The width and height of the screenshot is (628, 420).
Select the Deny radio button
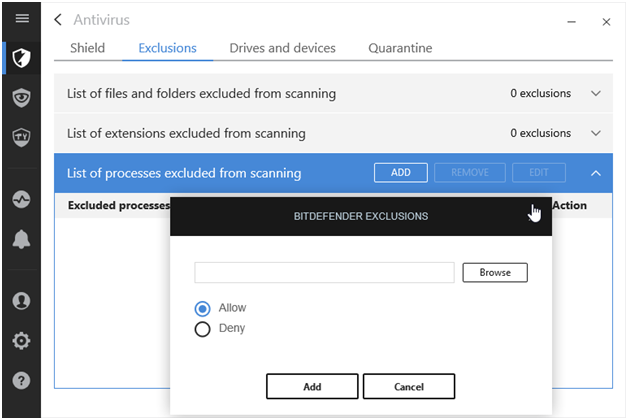pos(202,329)
